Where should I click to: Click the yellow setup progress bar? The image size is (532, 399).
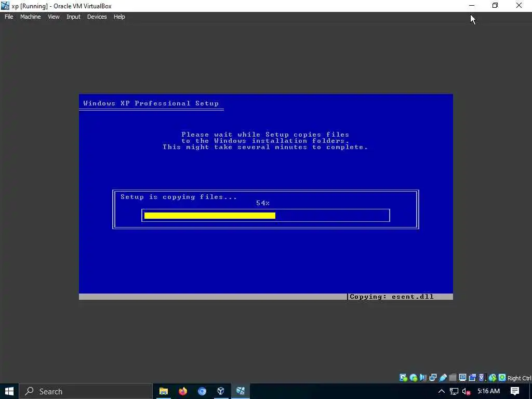(x=210, y=216)
